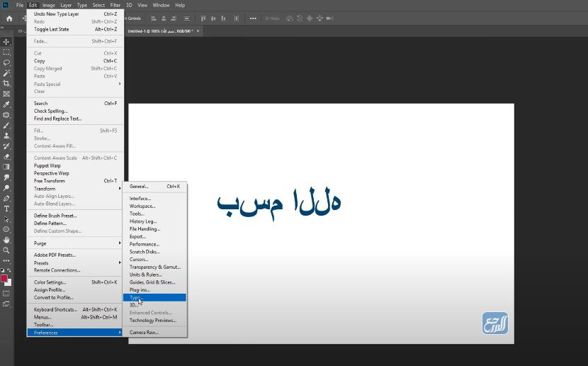Open Keyboard Shortcuts... dialog
The image size is (588, 366).
75,309
